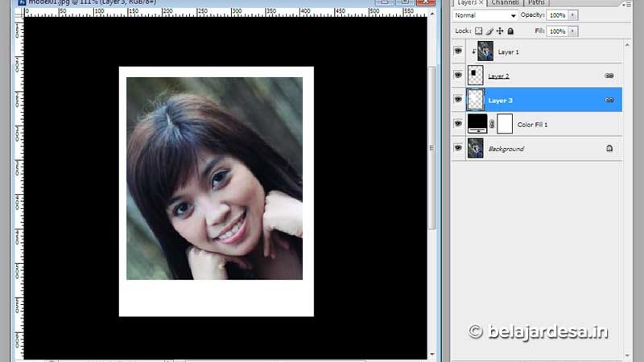Screen dimensions: 644x362
Task: Switch to the Paths tab
Action: [536, 2]
